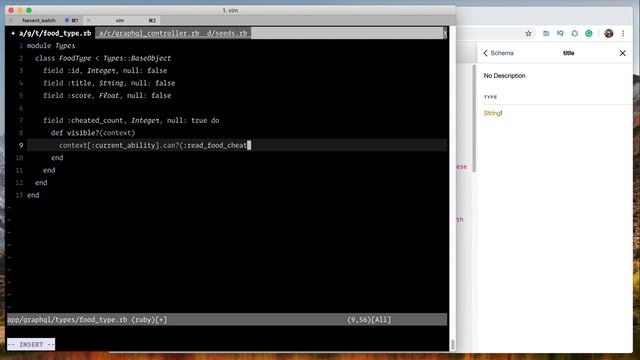This screenshot has height=360, width=640.
Task: Click the terminal window scrollbar thumb
Action: pos(453,344)
